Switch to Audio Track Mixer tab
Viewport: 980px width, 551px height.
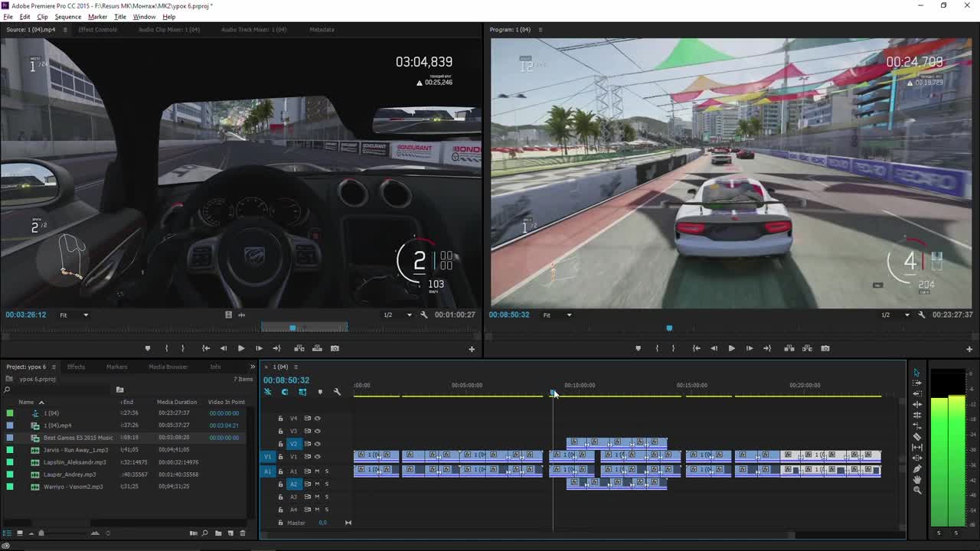(x=253, y=30)
